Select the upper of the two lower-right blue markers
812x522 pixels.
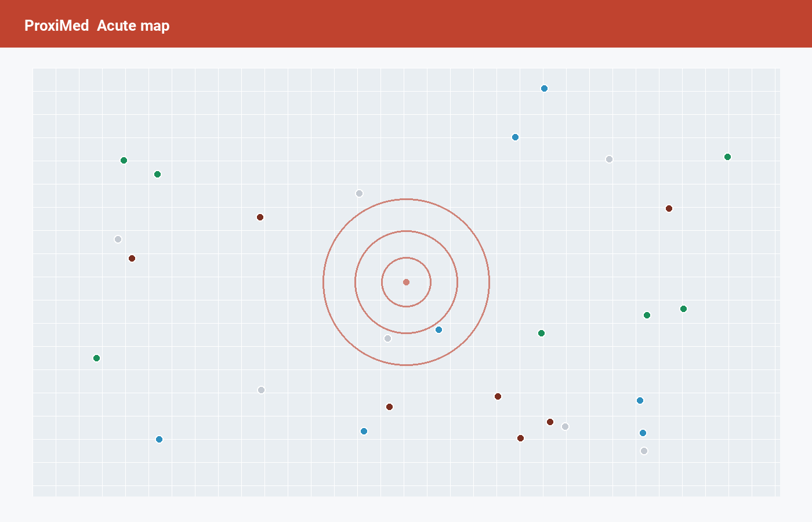[x=640, y=400]
